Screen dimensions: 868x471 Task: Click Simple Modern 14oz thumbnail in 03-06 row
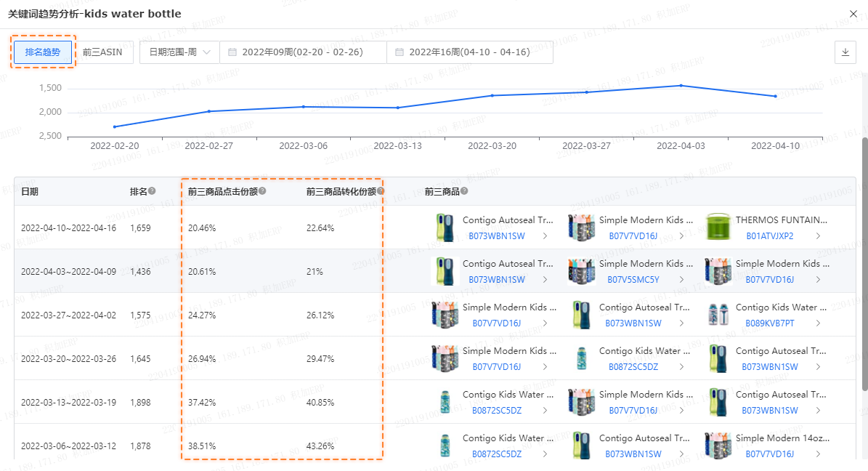click(x=718, y=446)
